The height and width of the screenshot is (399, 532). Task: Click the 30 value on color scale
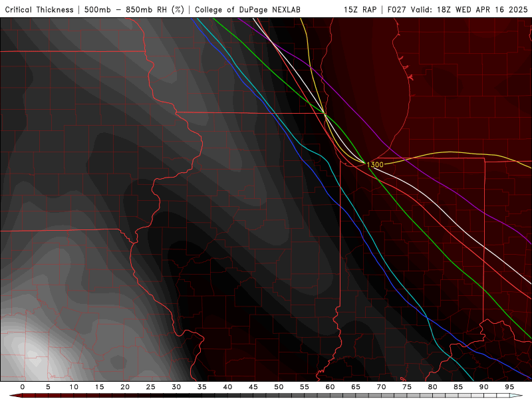tap(176, 387)
